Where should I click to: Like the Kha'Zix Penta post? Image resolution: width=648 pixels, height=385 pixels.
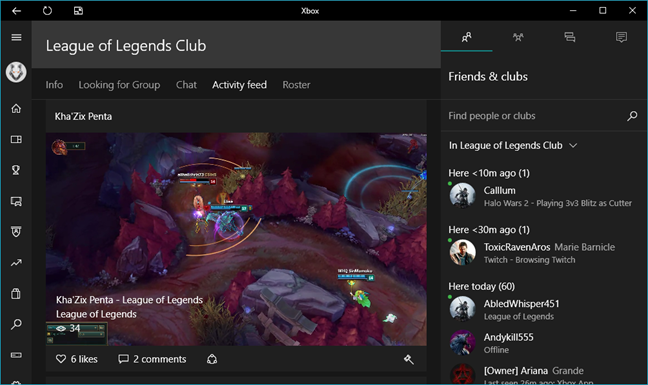[61, 359]
